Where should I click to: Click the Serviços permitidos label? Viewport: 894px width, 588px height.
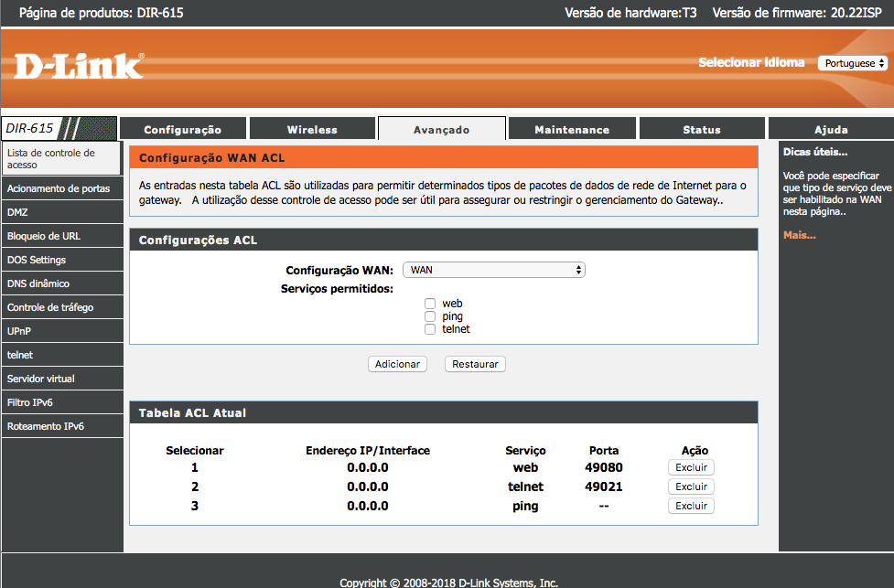point(337,289)
